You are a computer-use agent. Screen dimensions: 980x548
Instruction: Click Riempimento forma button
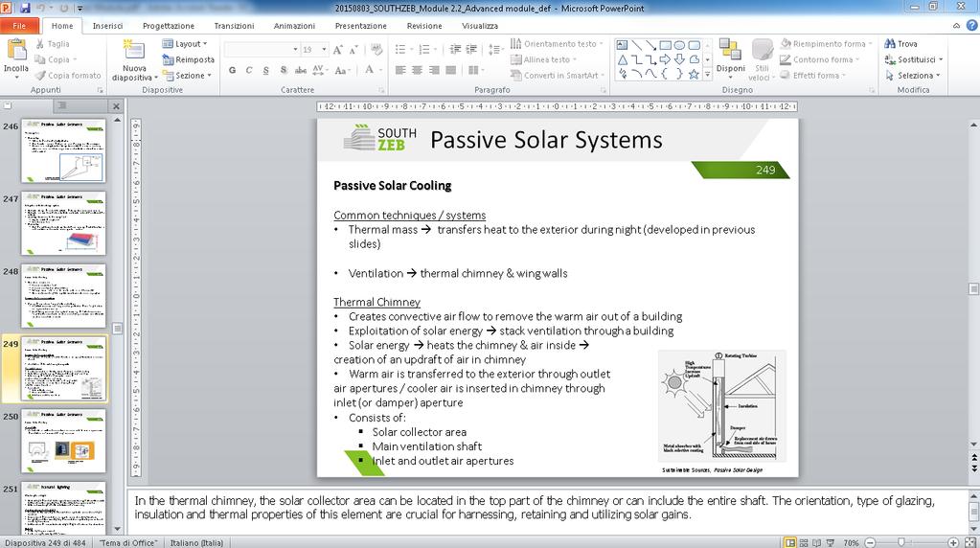pos(826,44)
